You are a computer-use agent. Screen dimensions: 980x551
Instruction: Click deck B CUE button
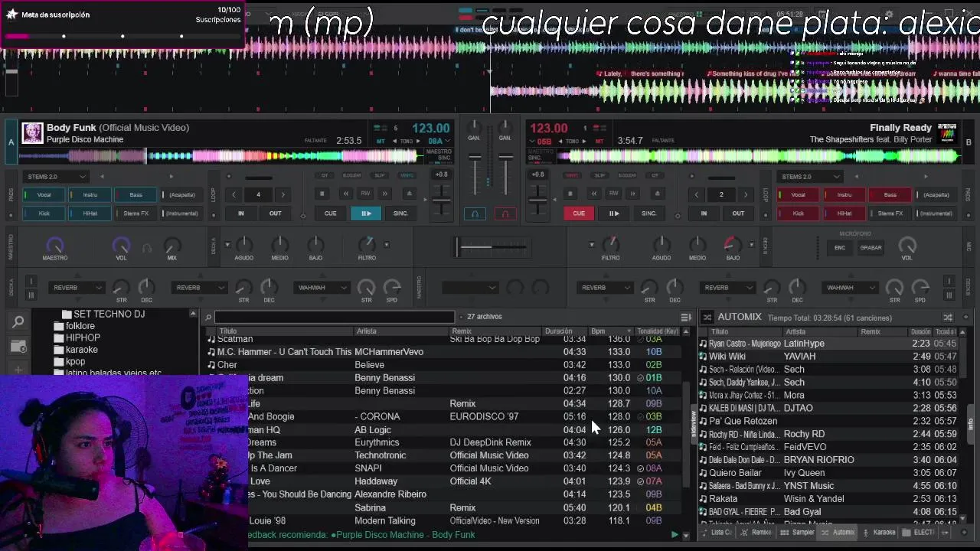pos(579,214)
